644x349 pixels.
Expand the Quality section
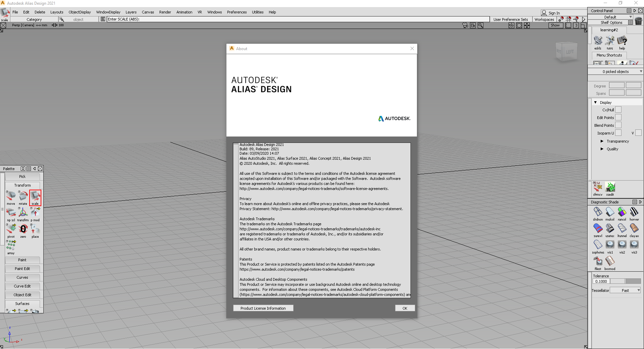click(x=602, y=149)
